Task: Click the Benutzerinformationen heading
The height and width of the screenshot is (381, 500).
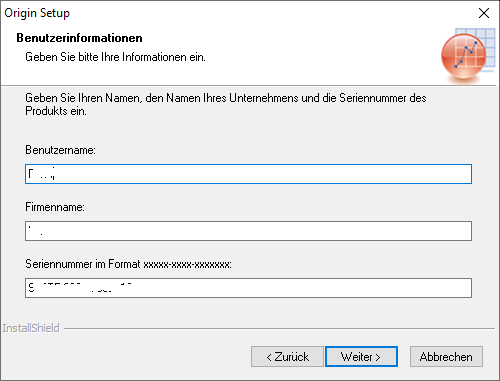Action: pyautogui.click(x=79, y=38)
